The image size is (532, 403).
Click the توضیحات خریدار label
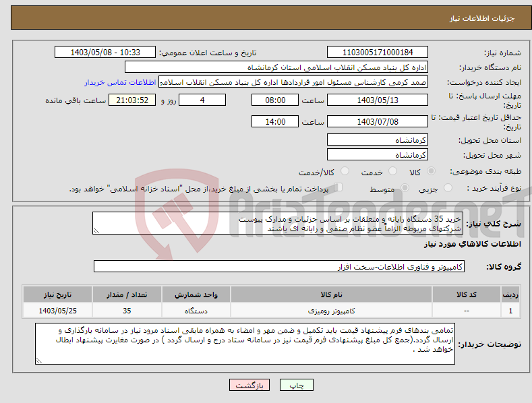pyautogui.click(x=490, y=344)
